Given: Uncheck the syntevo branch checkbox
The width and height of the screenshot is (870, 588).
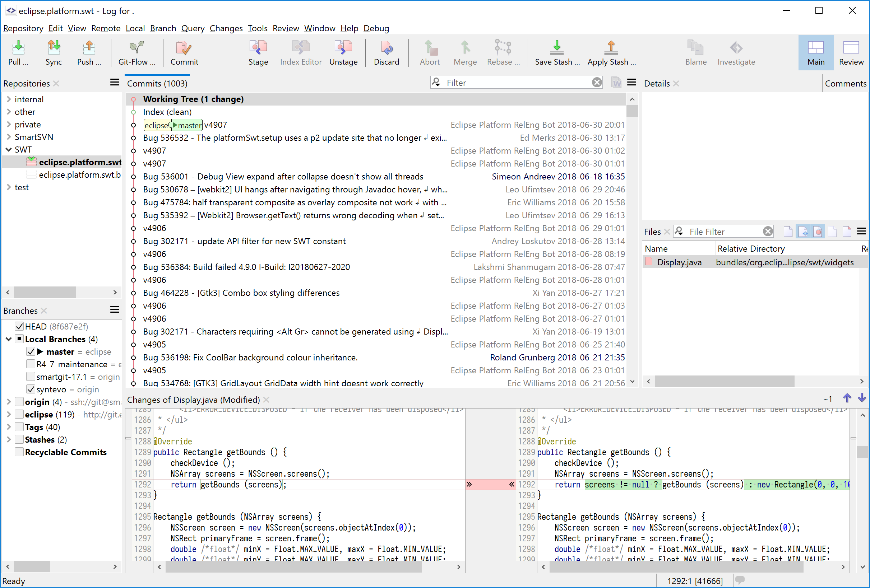Looking at the screenshot, I should (x=31, y=389).
